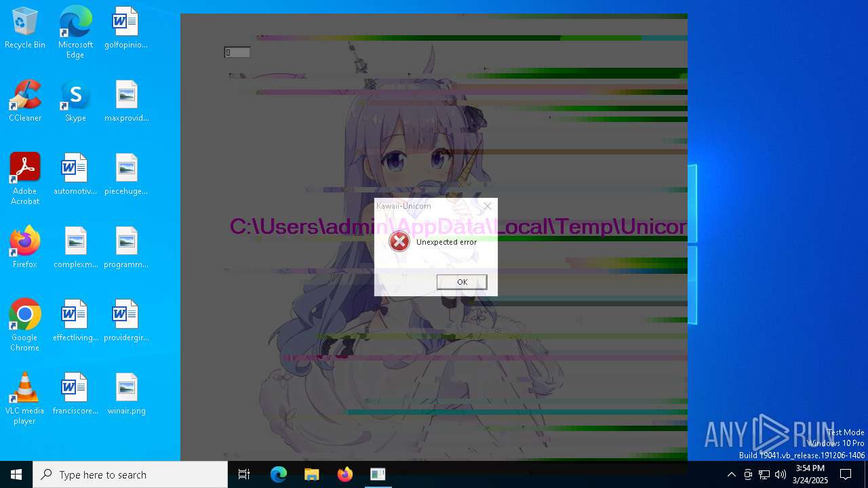
Task: Open the volume control tray icon
Action: [x=781, y=474]
